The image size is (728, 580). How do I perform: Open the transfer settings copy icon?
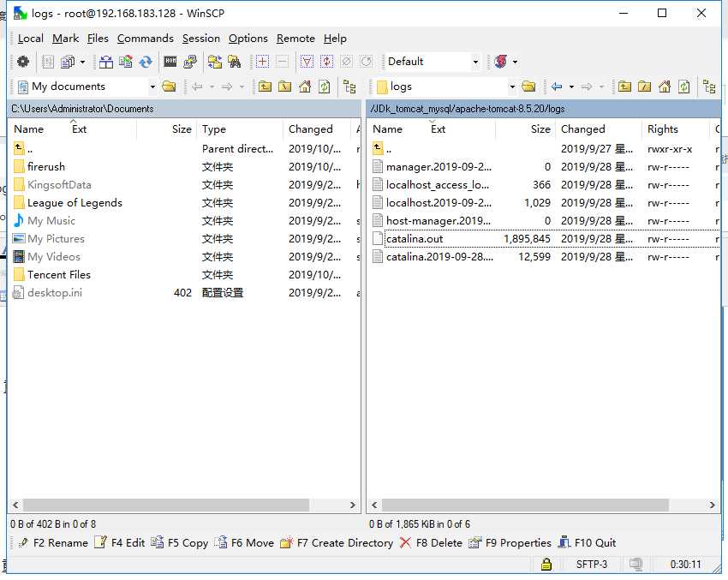[69, 62]
